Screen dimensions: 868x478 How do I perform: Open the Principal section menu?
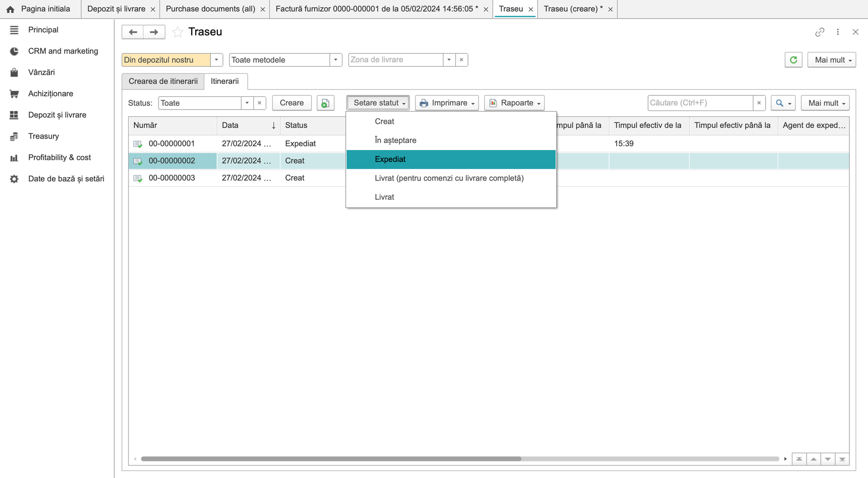tap(43, 30)
